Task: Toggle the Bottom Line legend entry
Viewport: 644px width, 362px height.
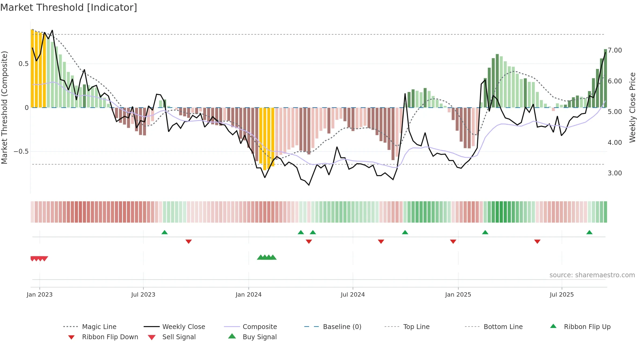Action: 494,327
